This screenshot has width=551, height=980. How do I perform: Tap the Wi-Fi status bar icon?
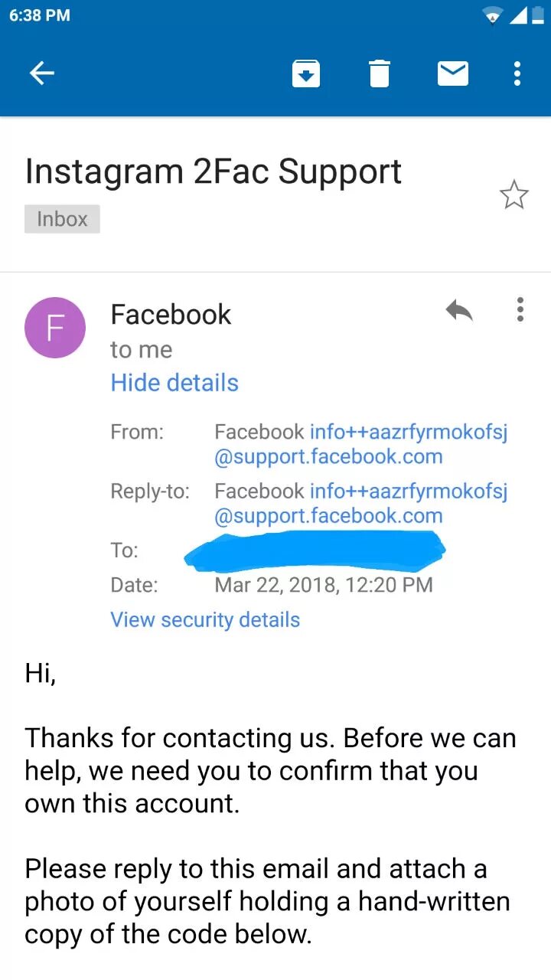(x=493, y=15)
